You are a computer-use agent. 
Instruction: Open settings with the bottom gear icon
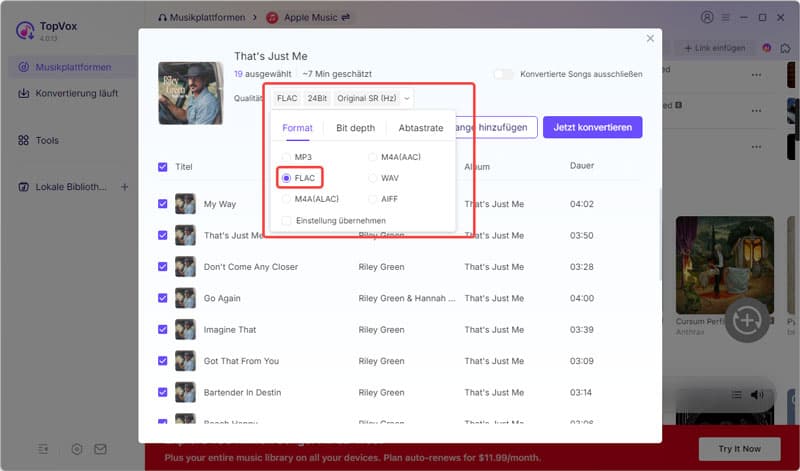pyautogui.click(x=77, y=449)
